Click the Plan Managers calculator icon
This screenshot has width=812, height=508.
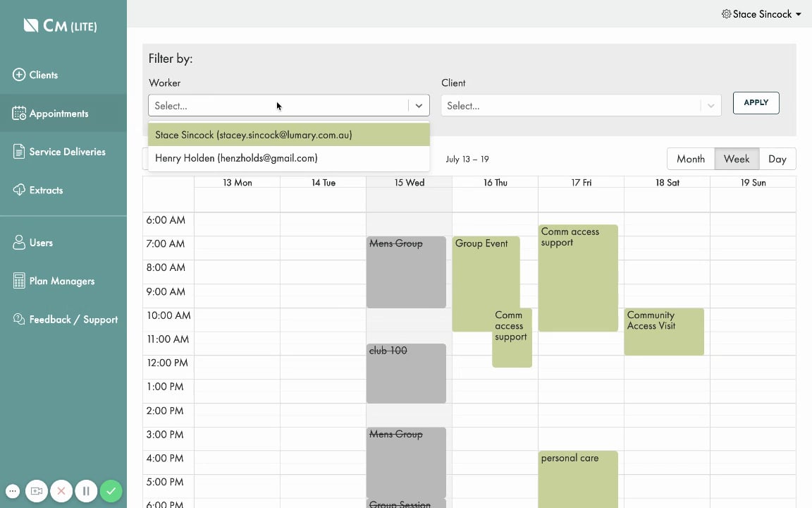click(19, 280)
